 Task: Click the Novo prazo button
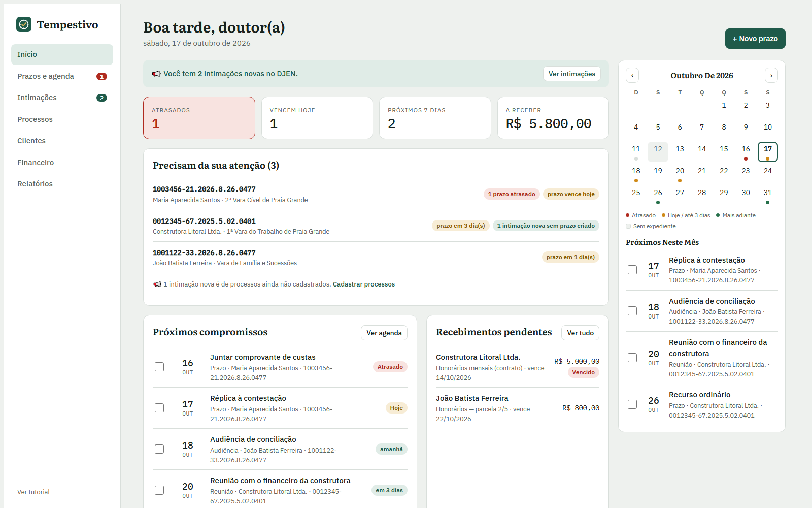pyautogui.click(x=755, y=39)
